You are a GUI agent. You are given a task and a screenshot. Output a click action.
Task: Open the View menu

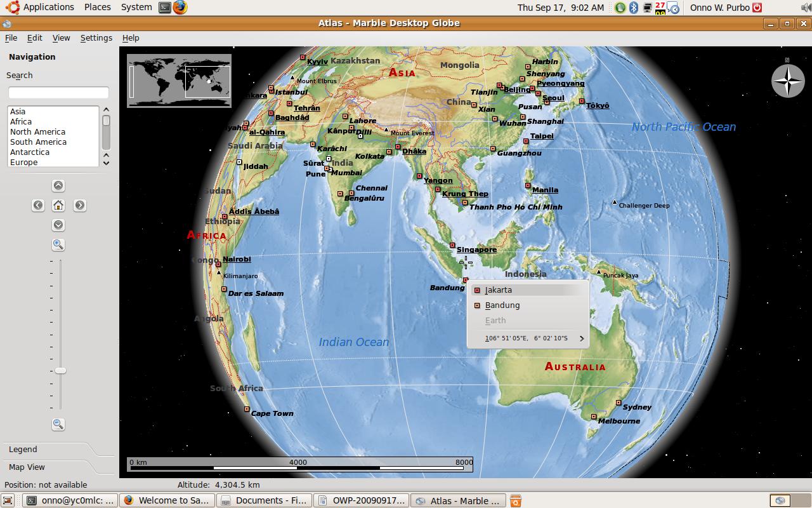61,38
